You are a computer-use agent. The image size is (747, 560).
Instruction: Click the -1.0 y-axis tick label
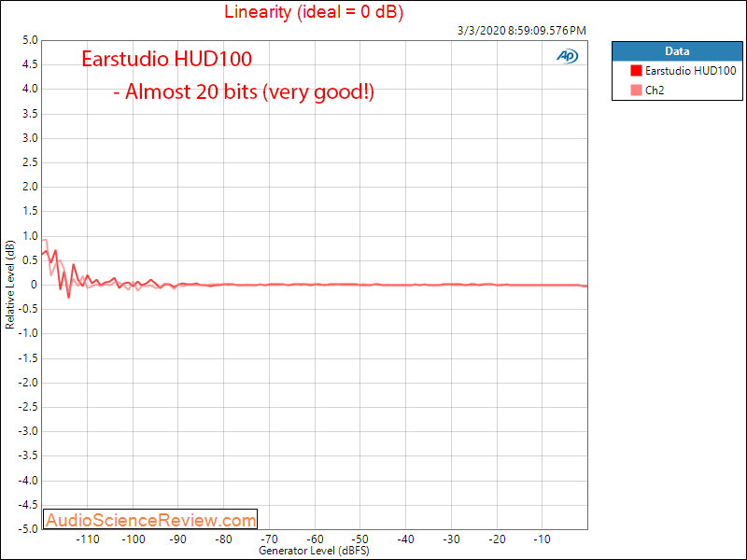click(x=28, y=333)
